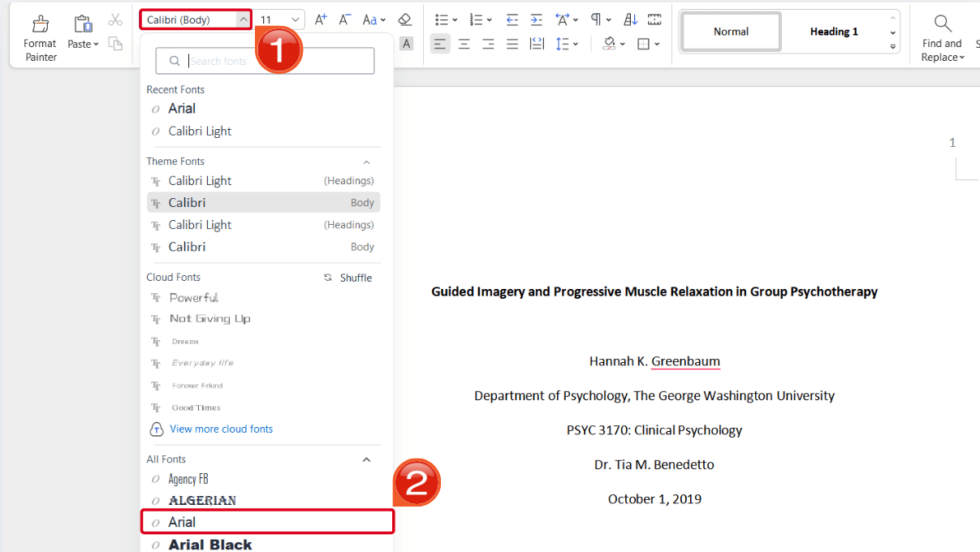The height and width of the screenshot is (552, 980).
Task: Open the font size dropdown
Action: pyautogui.click(x=296, y=19)
